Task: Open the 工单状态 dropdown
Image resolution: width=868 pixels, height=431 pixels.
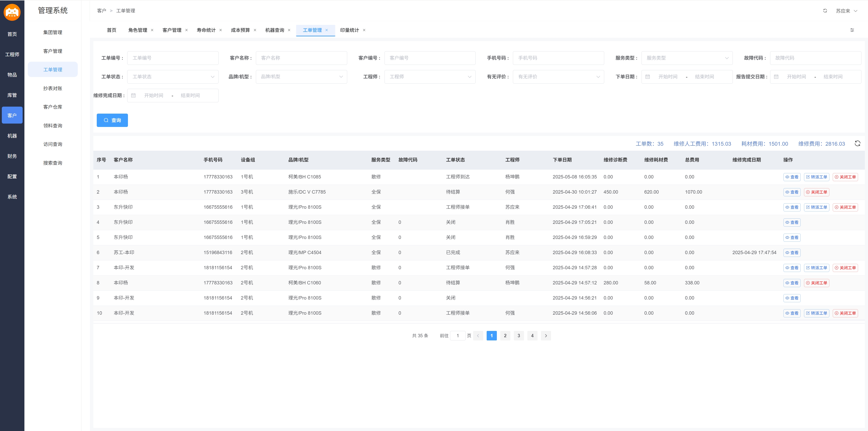Action: tap(173, 77)
